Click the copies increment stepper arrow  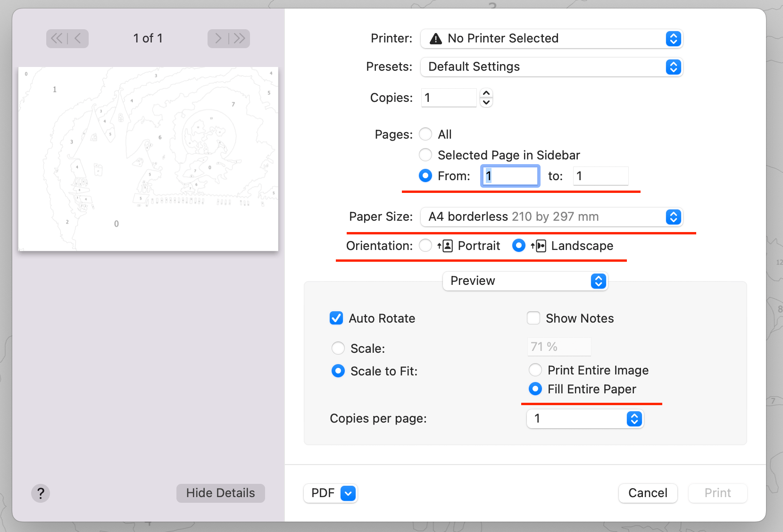click(x=486, y=94)
